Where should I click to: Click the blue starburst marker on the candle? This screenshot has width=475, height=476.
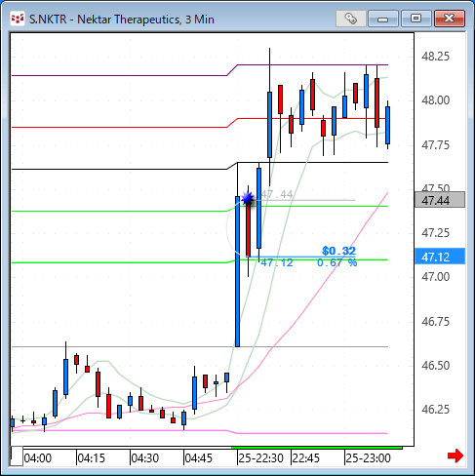point(248,198)
